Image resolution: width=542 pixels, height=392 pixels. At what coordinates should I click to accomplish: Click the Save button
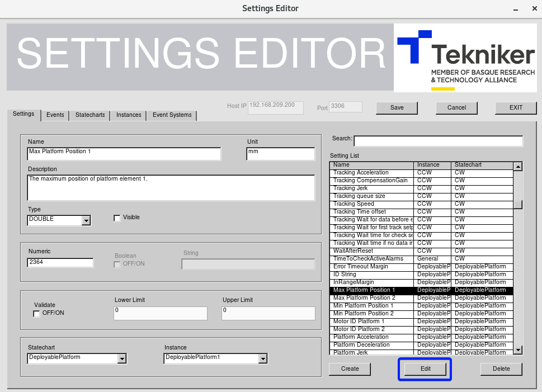[397, 108]
